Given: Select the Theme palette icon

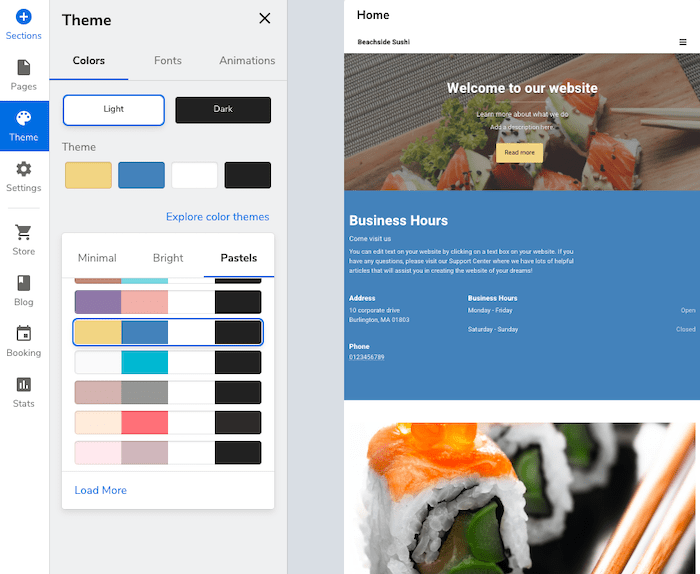Looking at the screenshot, I should pyautogui.click(x=24, y=118).
